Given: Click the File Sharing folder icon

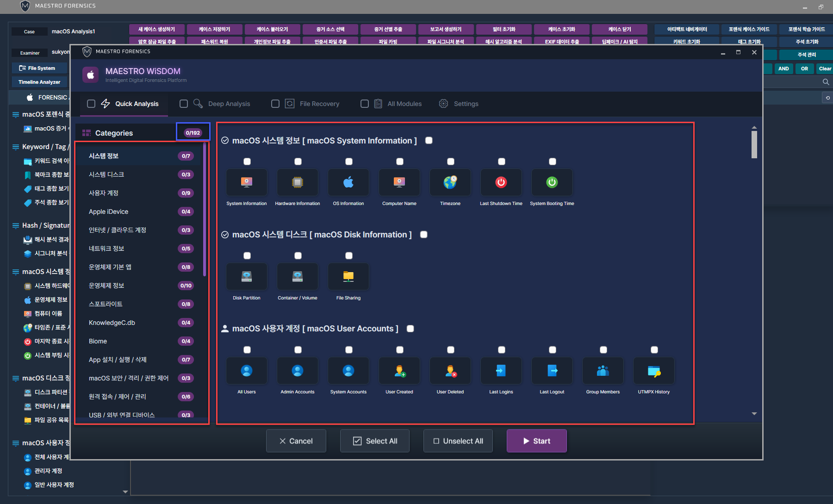Looking at the screenshot, I should (x=348, y=277).
